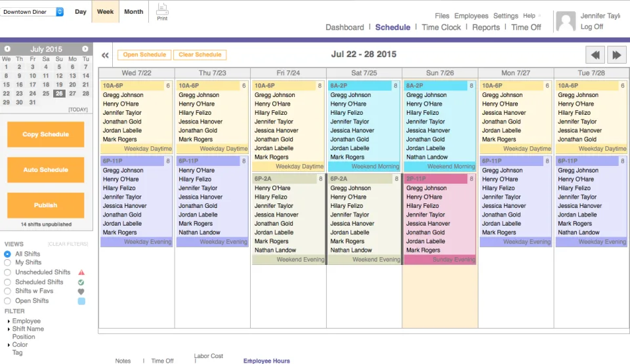This screenshot has height=364, width=630.
Task: Select Scheduled Shifts view
Action: pos(7,283)
